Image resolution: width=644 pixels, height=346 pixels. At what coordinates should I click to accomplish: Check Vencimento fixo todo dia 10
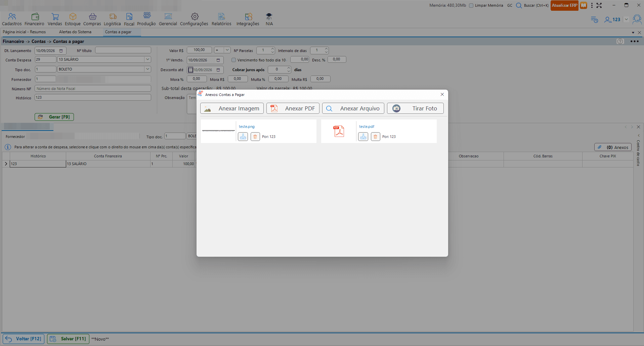(233, 60)
